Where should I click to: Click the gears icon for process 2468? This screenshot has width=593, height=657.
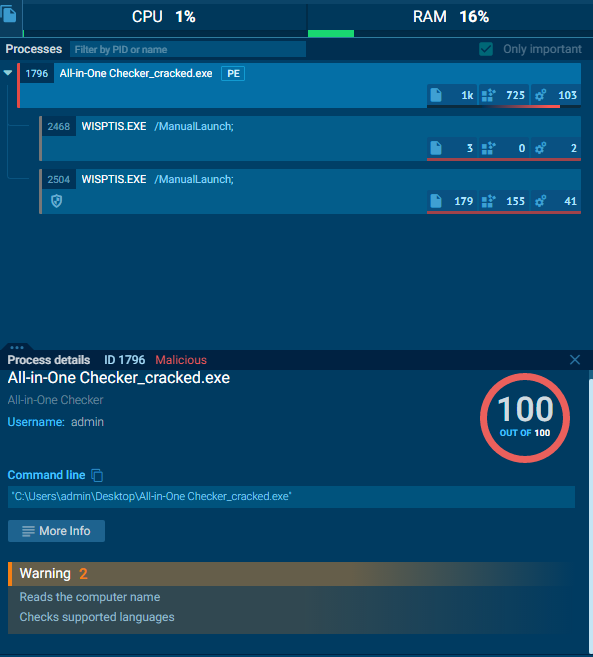click(541, 148)
